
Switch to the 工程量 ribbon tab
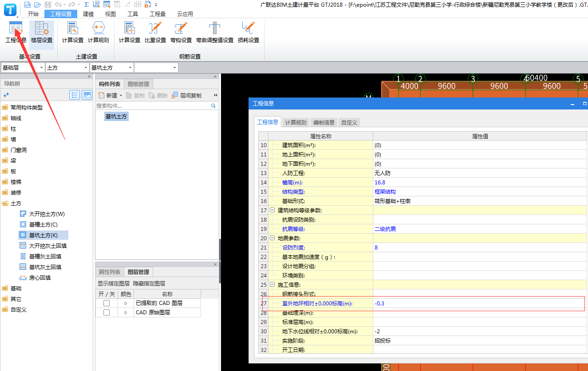(158, 14)
